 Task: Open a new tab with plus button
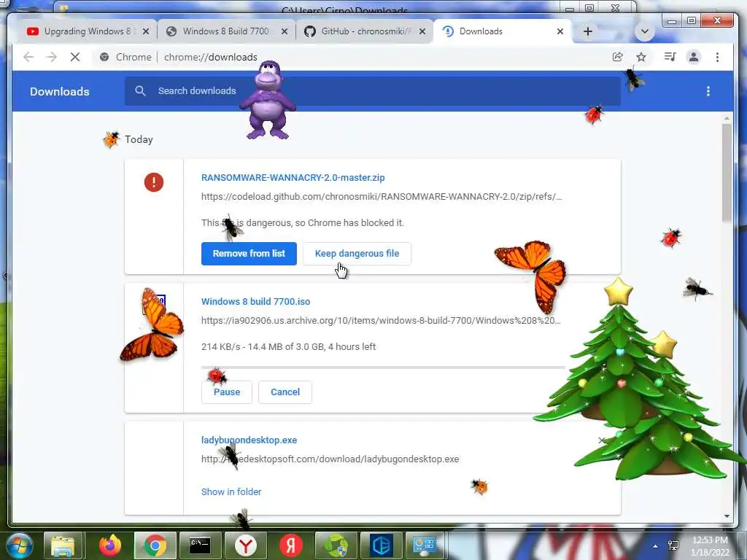(x=588, y=31)
